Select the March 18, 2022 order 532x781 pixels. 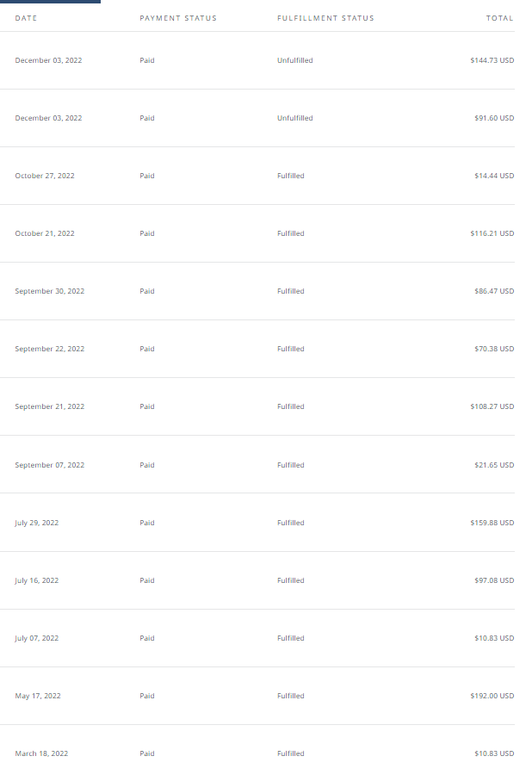pos(257,753)
